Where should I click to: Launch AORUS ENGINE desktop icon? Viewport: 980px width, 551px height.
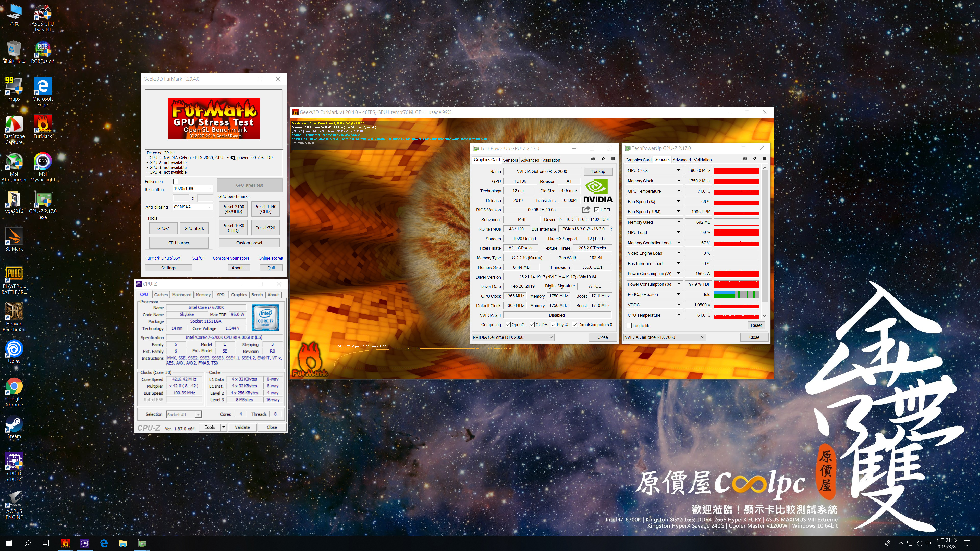tap(14, 505)
